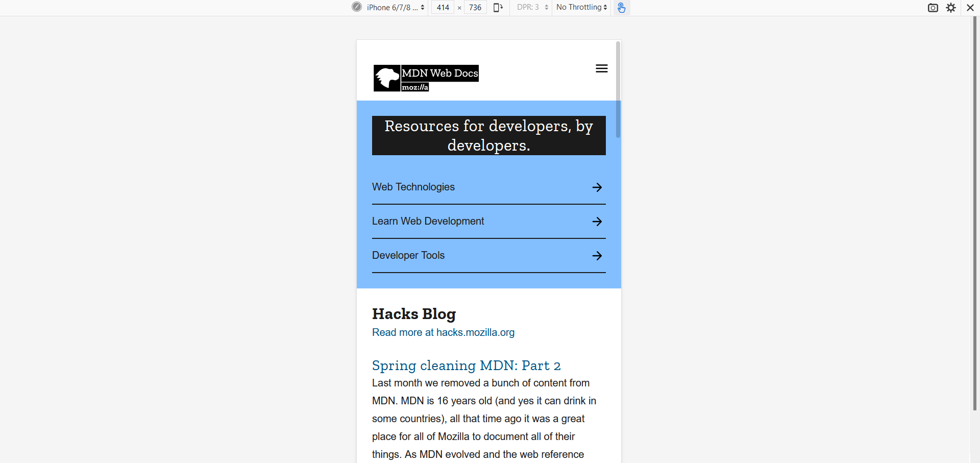Open the Spring cleaning MDN article
The image size is (980, 463).
466,365
